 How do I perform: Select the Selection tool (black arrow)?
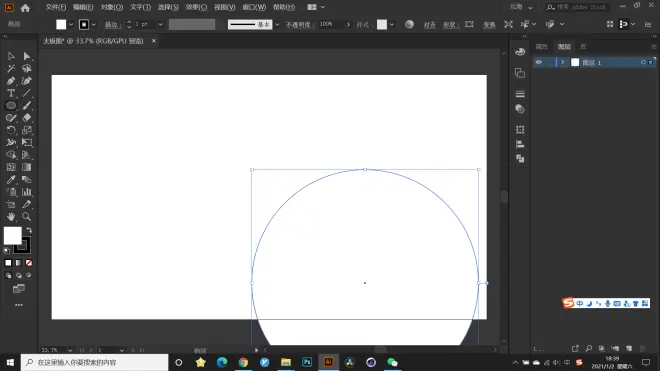11,56
